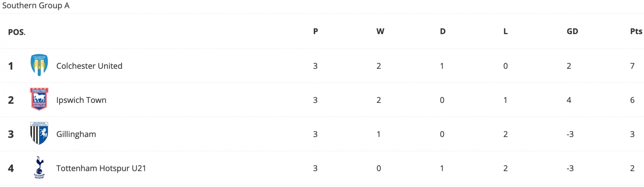Click the Ipswich Town club crest

[39, 99]
